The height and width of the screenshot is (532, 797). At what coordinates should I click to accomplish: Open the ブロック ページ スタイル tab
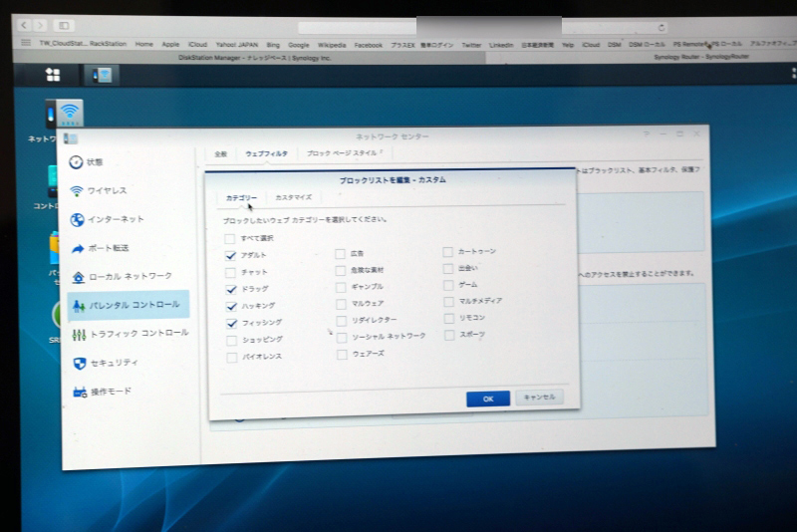pos(345,153)
